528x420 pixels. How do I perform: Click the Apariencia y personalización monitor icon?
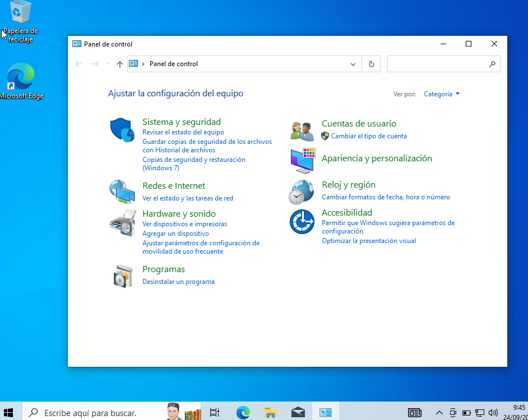(302, 161)
